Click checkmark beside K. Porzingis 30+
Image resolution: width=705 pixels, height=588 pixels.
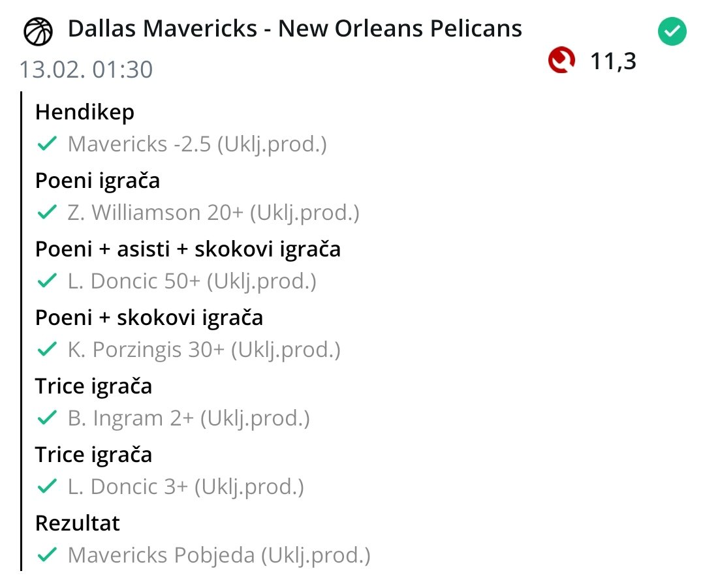(47, 350)
